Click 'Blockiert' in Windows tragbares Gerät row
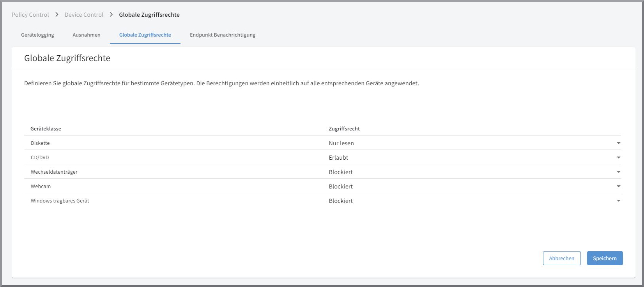Screen dimensions: 644x287 pos(341,201)
